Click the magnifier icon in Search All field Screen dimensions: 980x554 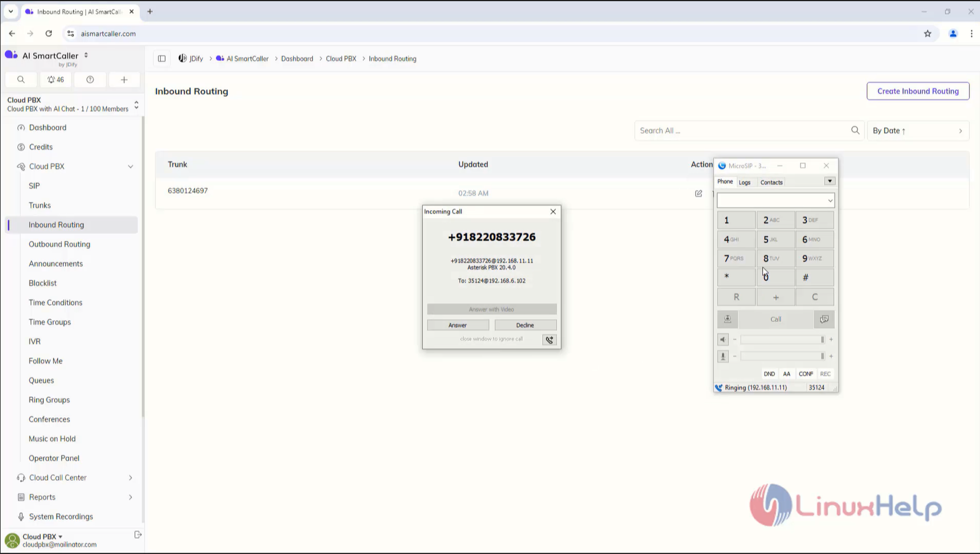(x=855, y=131)
